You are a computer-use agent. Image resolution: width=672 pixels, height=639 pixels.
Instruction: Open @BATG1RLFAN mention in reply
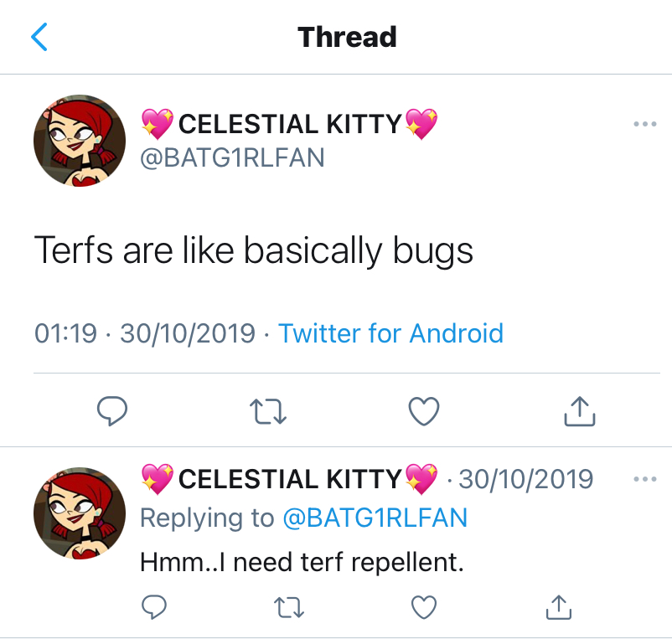click(x=375, y=518)
